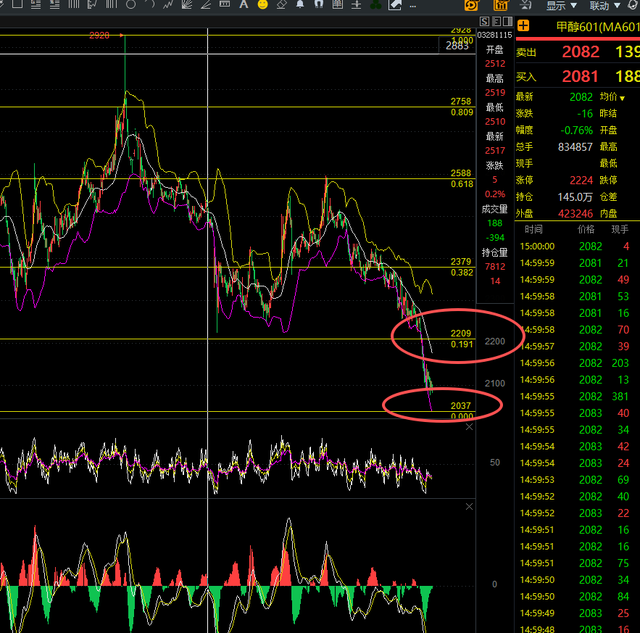The height and width of the screenshot is (633, 640).
Task: Select the ruler measurement tool
Action: (224, 4)
